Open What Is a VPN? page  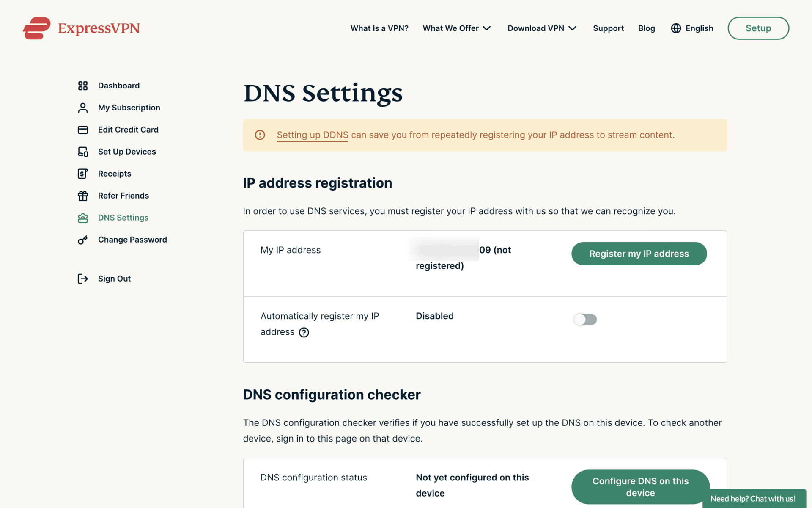(379, 28)
